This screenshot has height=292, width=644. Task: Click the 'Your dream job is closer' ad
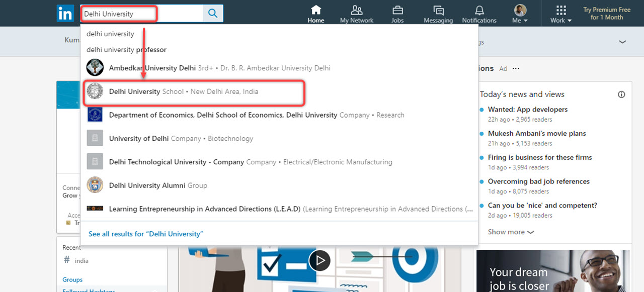tap(553, 271)
